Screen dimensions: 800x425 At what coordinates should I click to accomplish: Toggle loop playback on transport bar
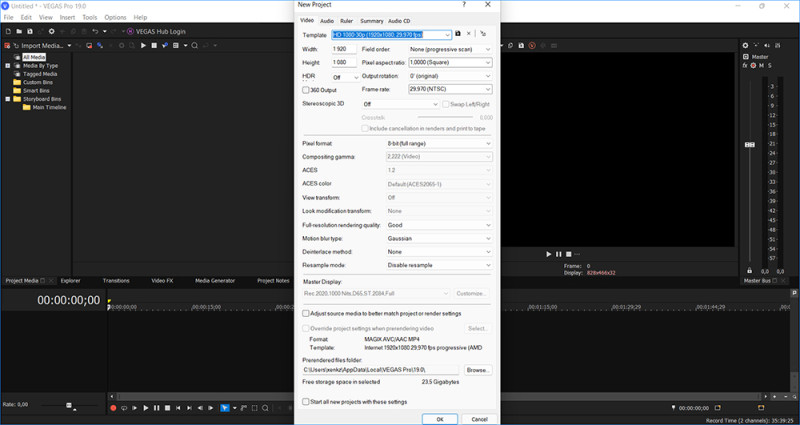pos(124,408)
